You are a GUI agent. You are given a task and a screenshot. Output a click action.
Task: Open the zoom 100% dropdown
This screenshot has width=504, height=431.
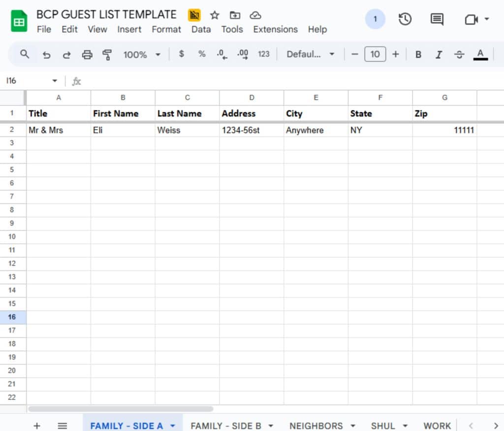click(142, 55)
